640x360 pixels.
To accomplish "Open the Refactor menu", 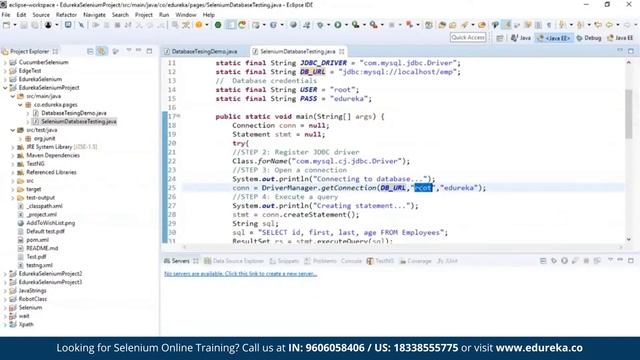I will (66, 15).
